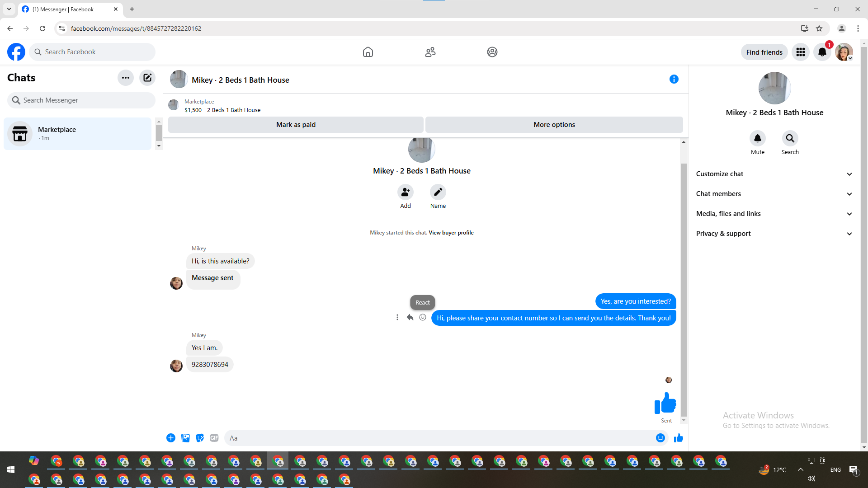
Task: Open the account profile picture menu
Action: (844, 52)
